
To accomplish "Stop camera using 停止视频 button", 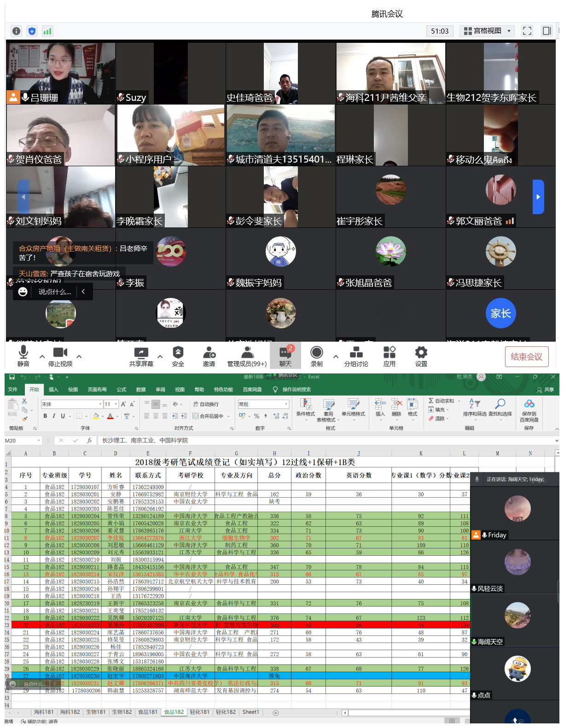I will click(x=60, y=356).
